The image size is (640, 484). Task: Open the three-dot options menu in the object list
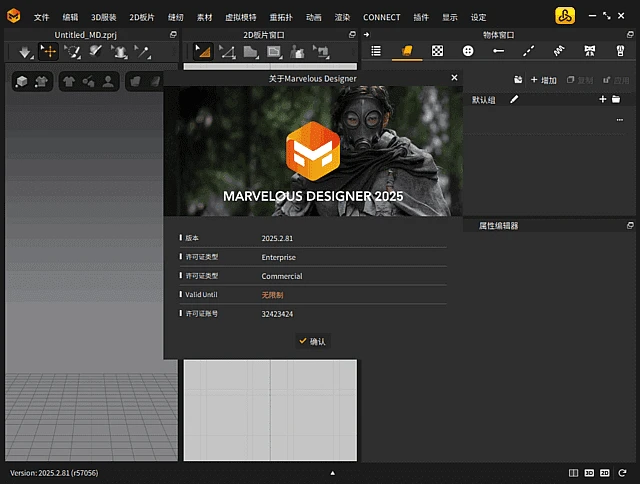point(619,119)
